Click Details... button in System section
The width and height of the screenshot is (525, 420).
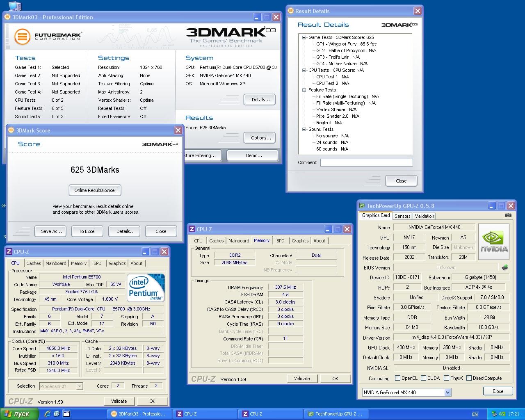click(260, 100)
